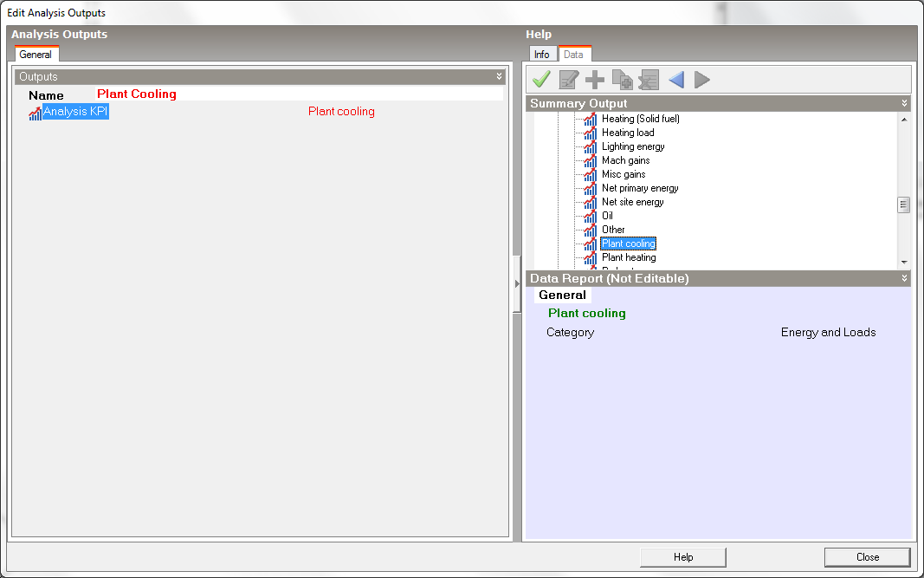Switch to the Info help tab
Image resolution: width=924 pixels, height=578 pixels.
click(541, 55)
